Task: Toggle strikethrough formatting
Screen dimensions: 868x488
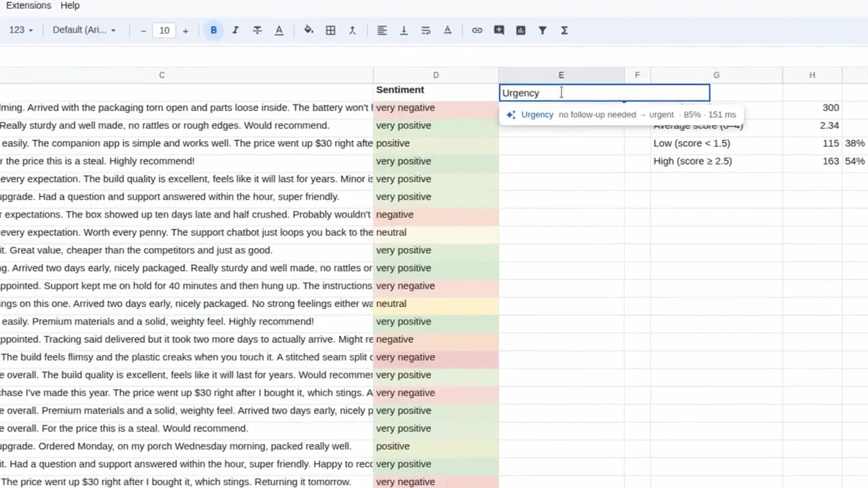Action: click(x=257, y=30)
